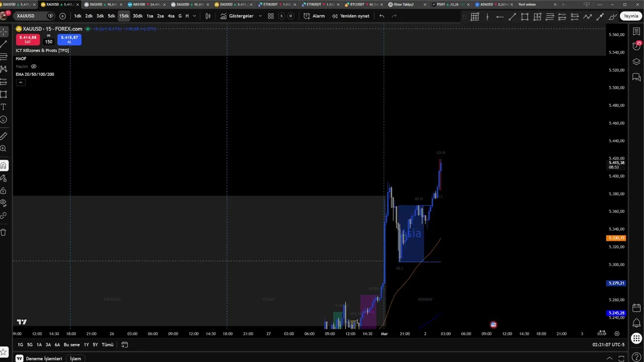Expand the arrow next to Göstergeler
This screenshot has height=362, width=644.
click(x=260, y=16)
